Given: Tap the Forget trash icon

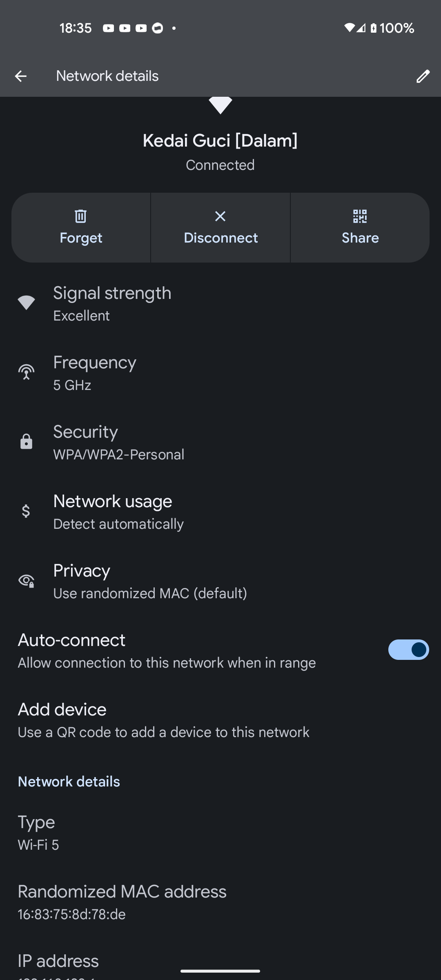Looking at the screenshot, I should (x=81, y=216).
